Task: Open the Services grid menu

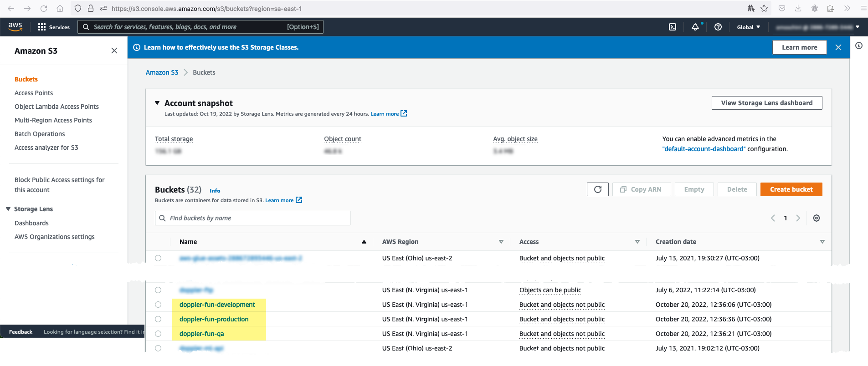Action: 54,27
